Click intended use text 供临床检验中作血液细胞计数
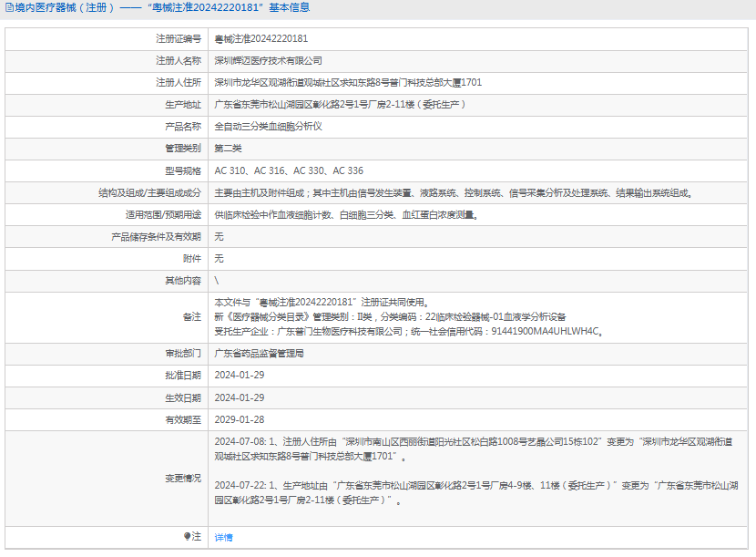The image size is (756, 557). tap(346, 215)
